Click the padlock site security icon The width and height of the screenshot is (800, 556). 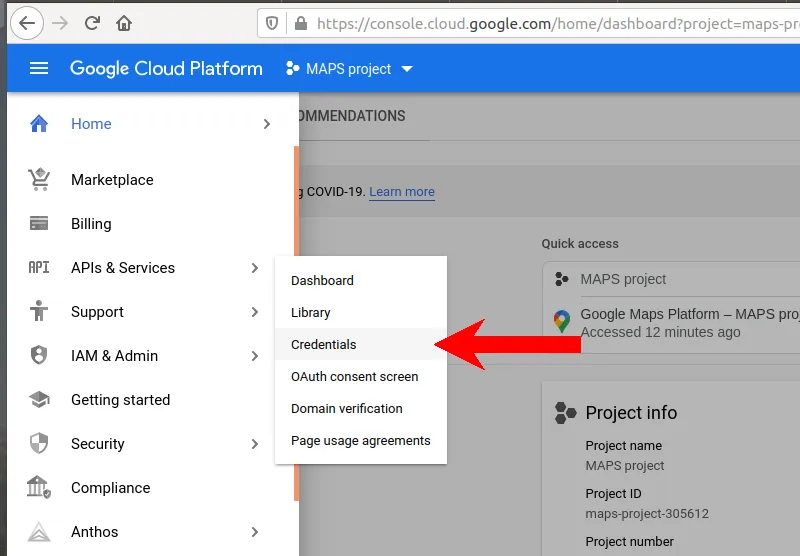point(301,23)
